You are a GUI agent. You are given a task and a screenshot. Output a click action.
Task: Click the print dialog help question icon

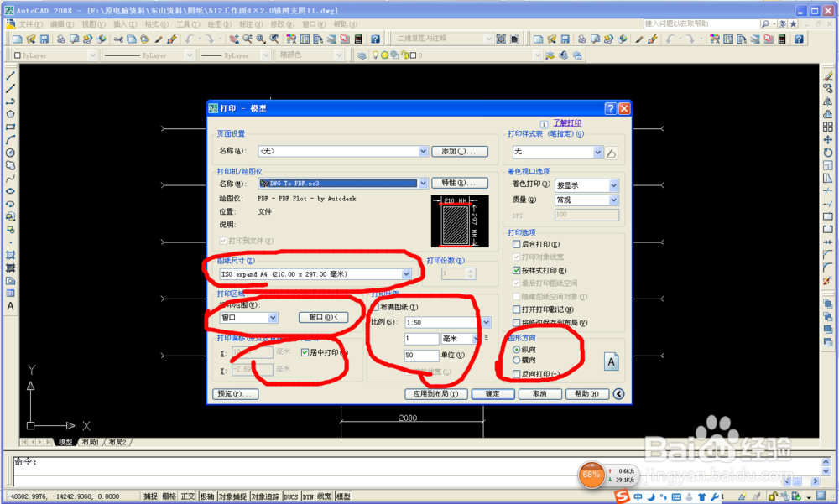[x=611, y=109]
